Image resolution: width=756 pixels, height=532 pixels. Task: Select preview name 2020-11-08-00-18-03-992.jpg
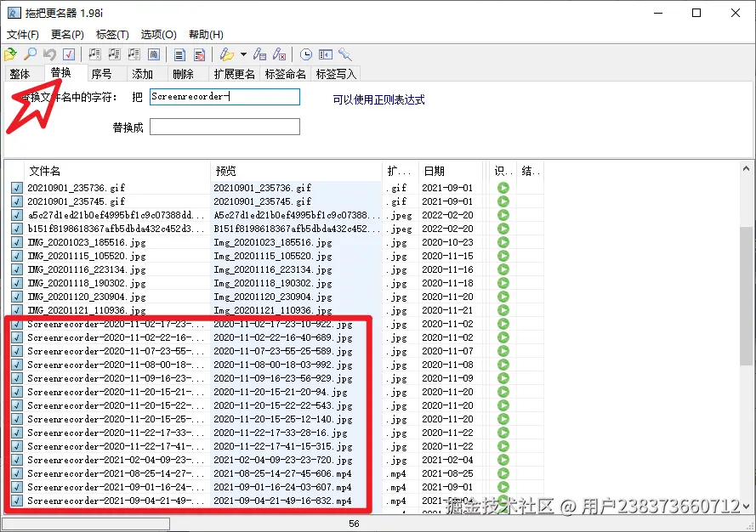tap(283, 365)
